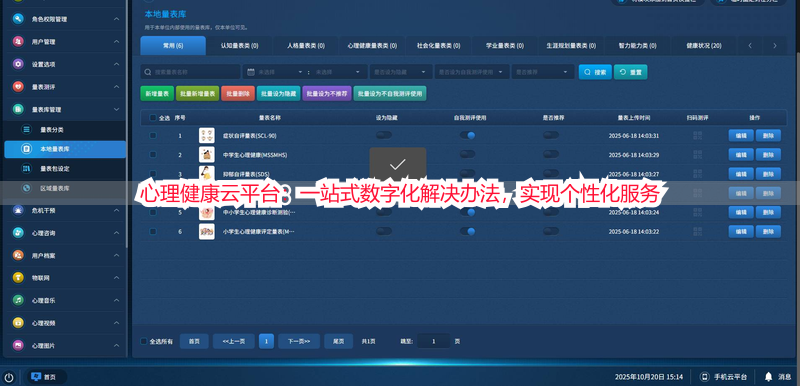Click the orange icon beside 用户档案
The image size is (800, 386).
coord(18,255)
